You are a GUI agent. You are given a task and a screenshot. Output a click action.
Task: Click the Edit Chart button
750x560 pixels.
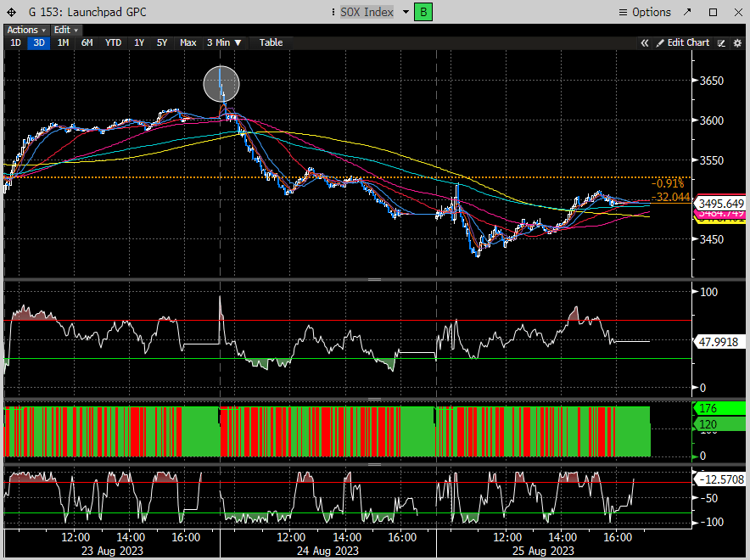coord(683,43)
